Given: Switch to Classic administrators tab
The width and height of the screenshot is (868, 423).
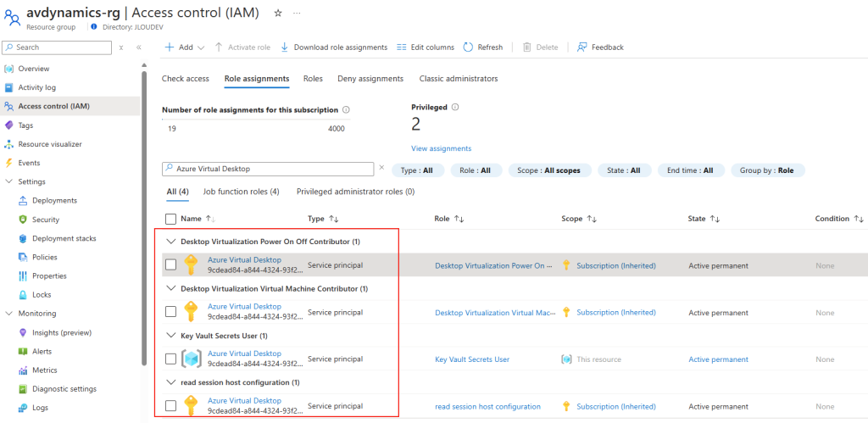Looking at the screenshot, I should [459, 79].
